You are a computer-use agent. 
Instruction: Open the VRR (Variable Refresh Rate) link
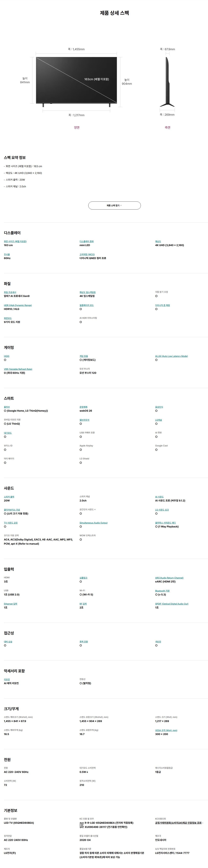pyautogui.click(x=18, y=369)
